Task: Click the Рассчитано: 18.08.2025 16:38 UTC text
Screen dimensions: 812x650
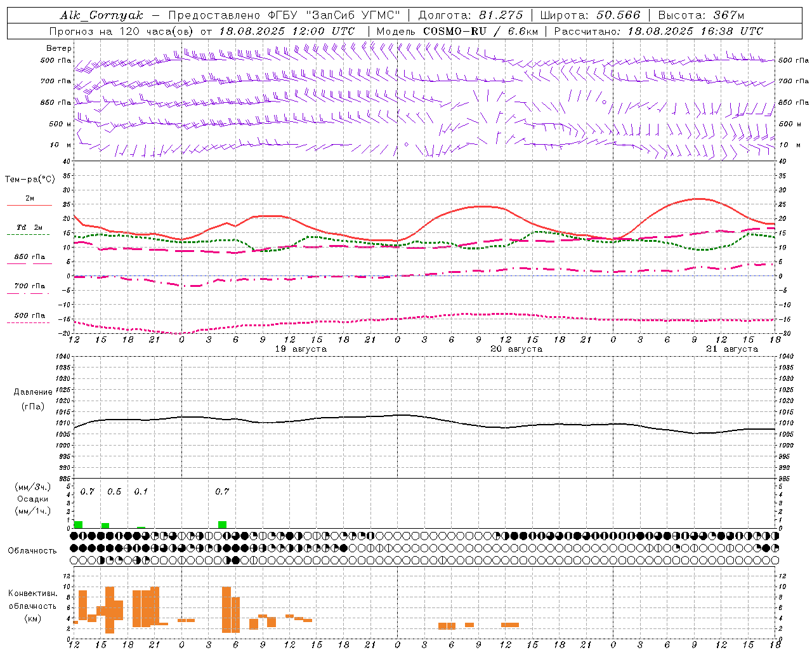Action: point(658,31)
